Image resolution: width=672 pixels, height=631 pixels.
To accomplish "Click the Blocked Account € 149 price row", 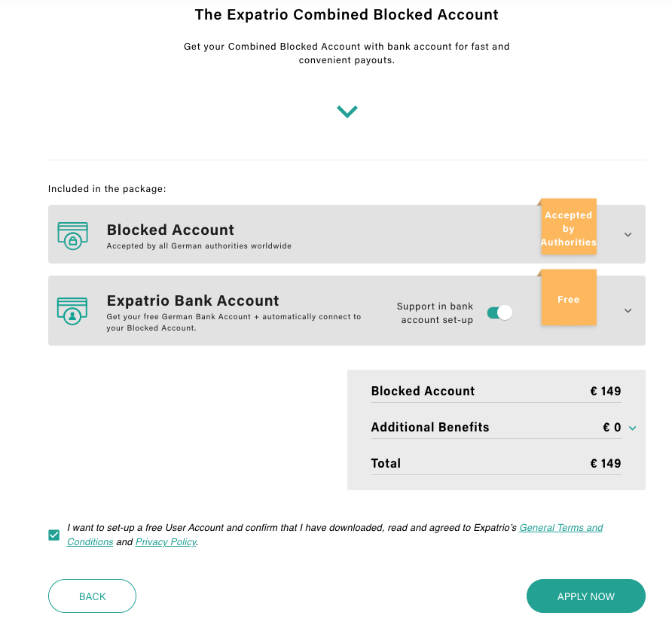I will pyautogui.click(x=496, y=391).
